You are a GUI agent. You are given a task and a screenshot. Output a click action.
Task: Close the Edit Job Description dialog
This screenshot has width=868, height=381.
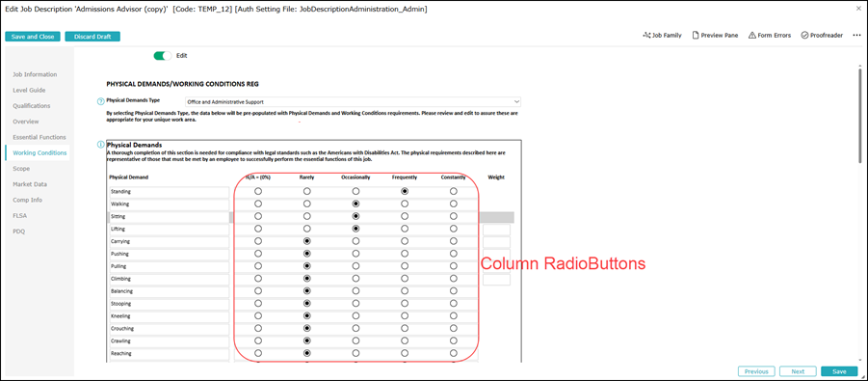click(858, 9)
